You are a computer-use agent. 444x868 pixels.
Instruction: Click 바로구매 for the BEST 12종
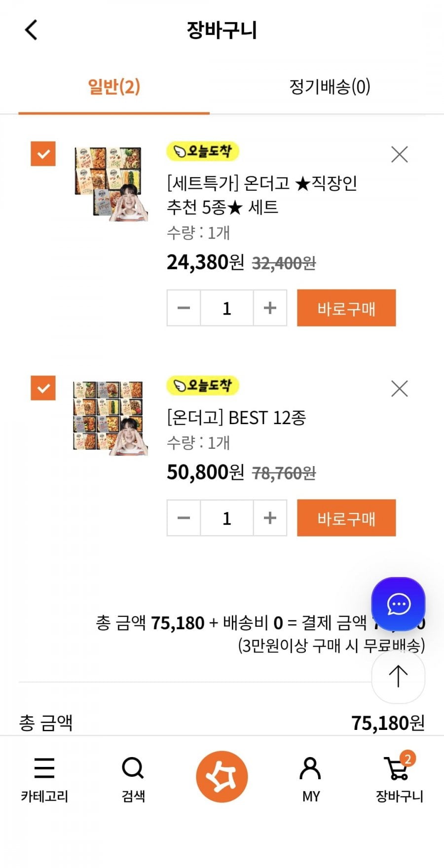[346, 518]
